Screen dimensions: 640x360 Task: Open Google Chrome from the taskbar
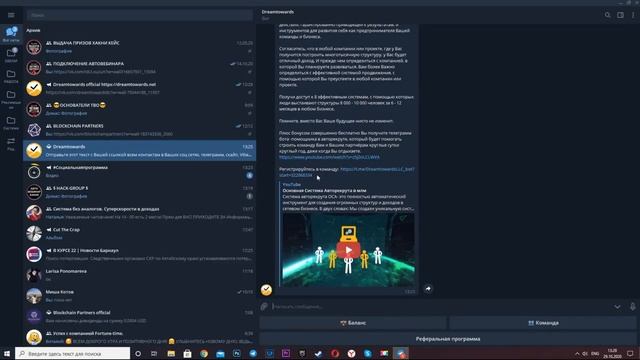[204, 353]
